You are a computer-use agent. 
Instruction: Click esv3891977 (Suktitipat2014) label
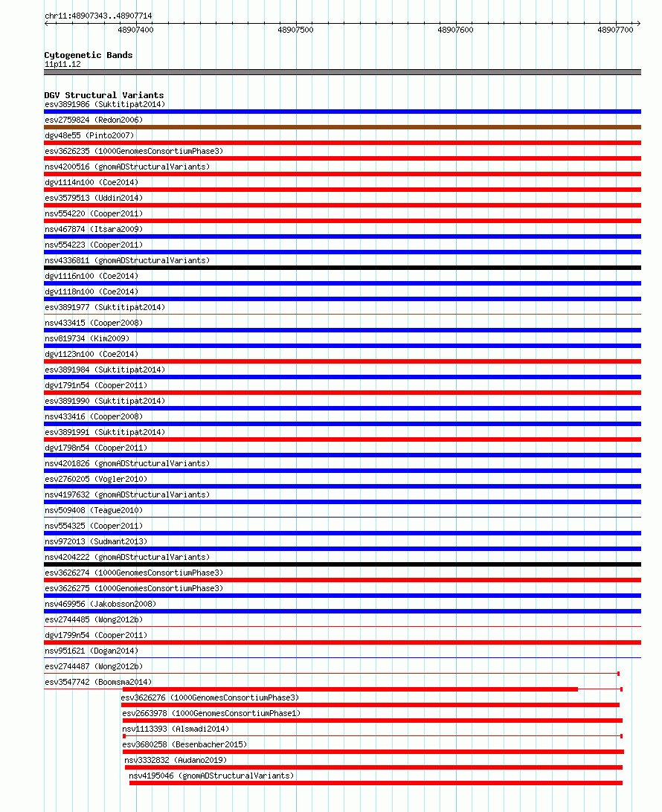pyautogui.click(x=105, y=307)
